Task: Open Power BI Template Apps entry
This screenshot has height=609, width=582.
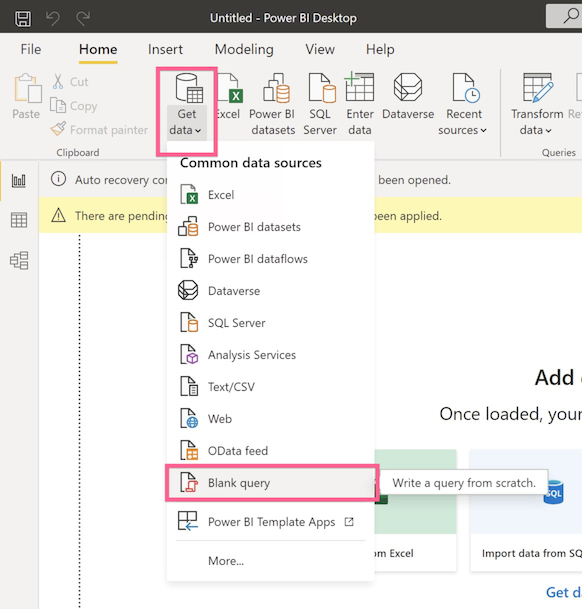Action: 270,522
